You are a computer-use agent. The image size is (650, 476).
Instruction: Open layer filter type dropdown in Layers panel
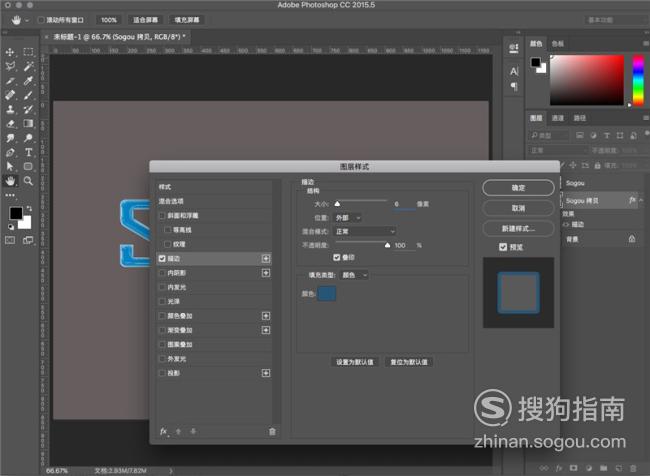click(549, 135)
